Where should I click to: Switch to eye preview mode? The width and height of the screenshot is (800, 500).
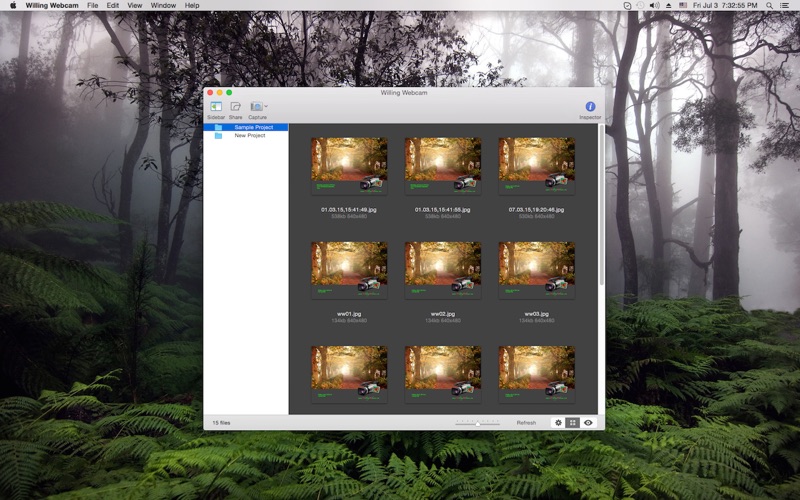(588, 422)
